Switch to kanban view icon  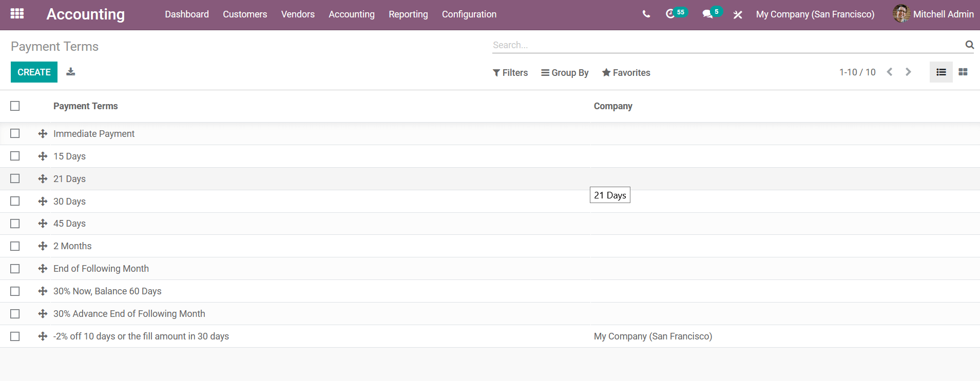[963, 72]
